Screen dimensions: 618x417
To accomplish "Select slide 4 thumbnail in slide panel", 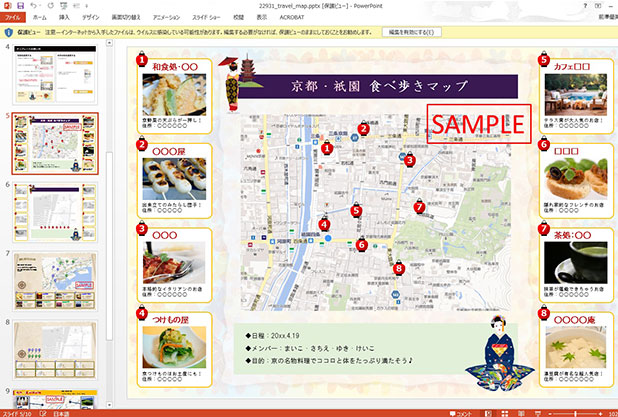I will coord(55,74).
